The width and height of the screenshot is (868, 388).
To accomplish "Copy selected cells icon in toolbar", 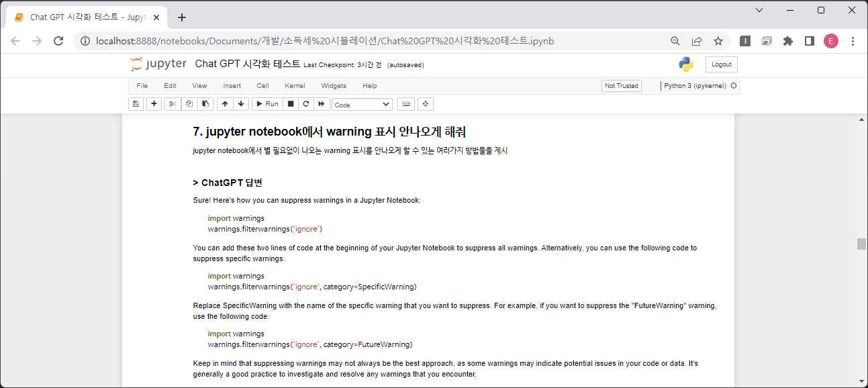I will point(189,104).
